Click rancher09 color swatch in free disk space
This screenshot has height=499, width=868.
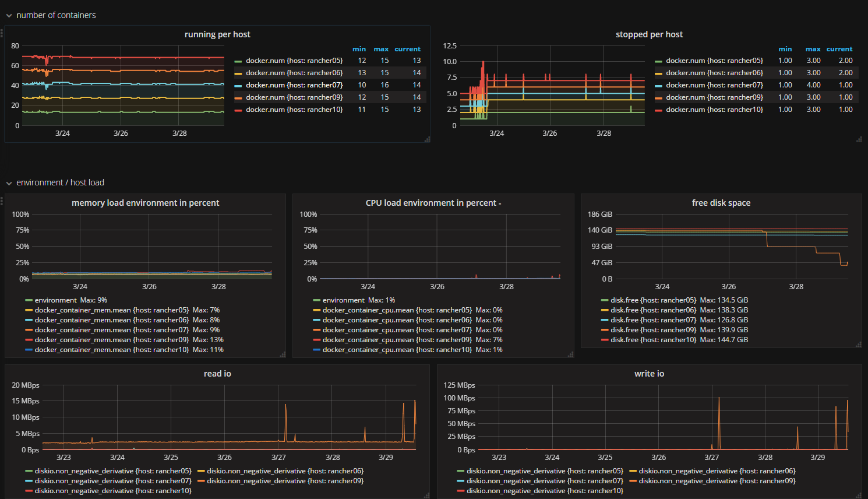(x=605, y=330)
